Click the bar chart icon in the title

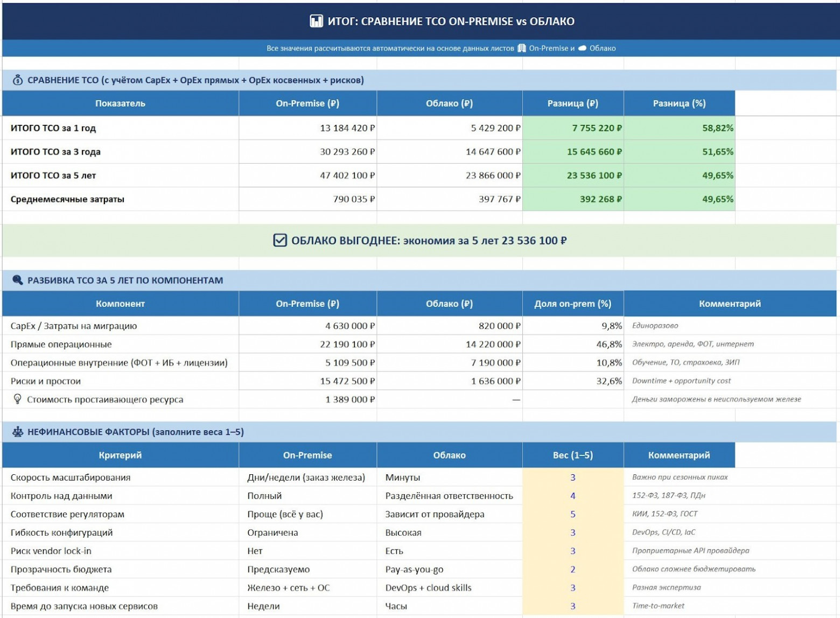[316, 21]
